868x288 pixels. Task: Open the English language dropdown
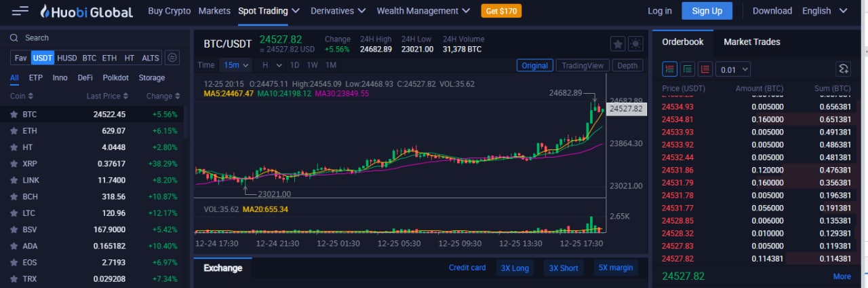click(824, 11)
